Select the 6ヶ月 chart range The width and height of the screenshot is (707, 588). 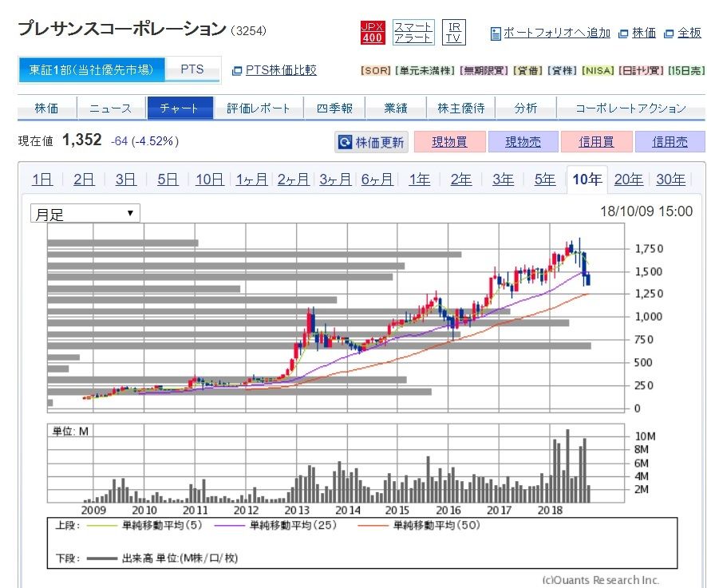click(x=377, y=180)
